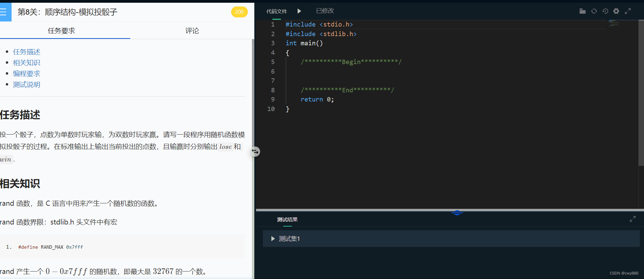Click the code editor vertical scrollbar

click(x=641, y=93)
